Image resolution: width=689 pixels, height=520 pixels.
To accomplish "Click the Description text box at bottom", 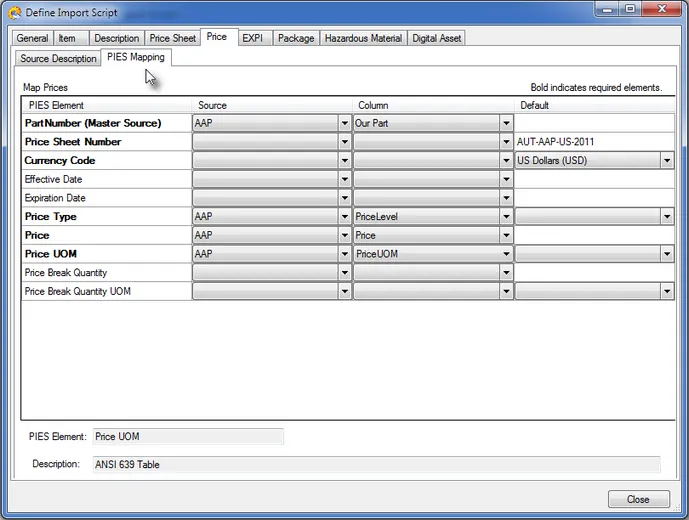I will pyautogui.click(x=376, y=464).
